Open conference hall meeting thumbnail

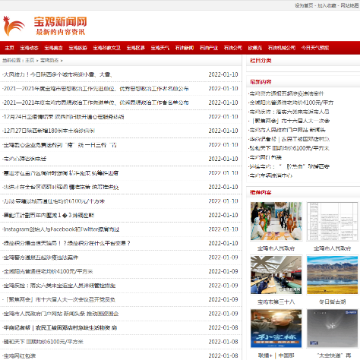[x=276, y=275]
